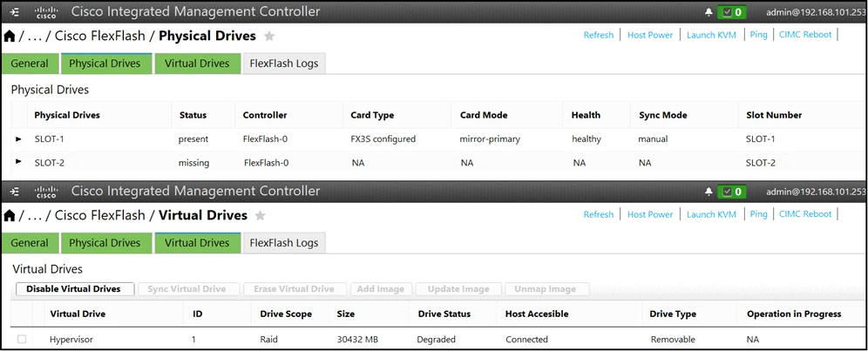
Task: Click Refresh link on the Physical Drives page
Action: [599, 35]
